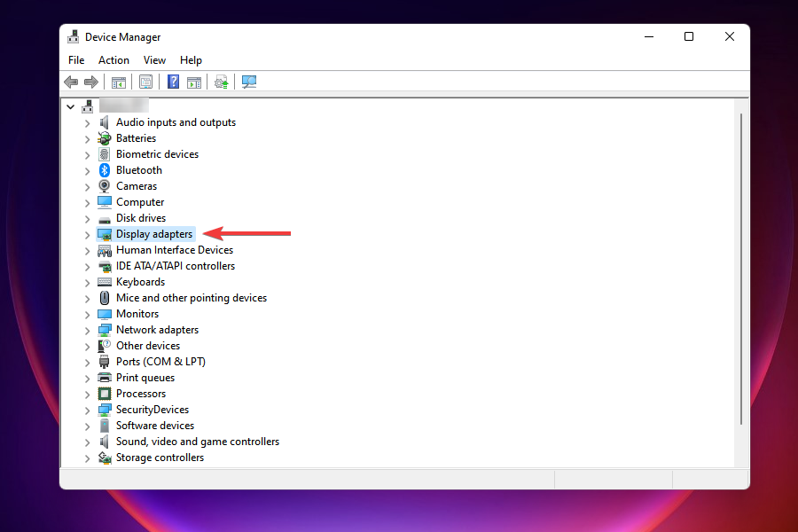Open the File menu
798x532 pixels.
tap(76, 60)
